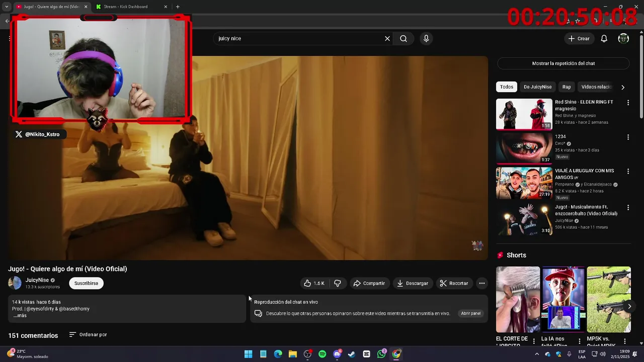Select the Rap filter chip

coord(567,87)
